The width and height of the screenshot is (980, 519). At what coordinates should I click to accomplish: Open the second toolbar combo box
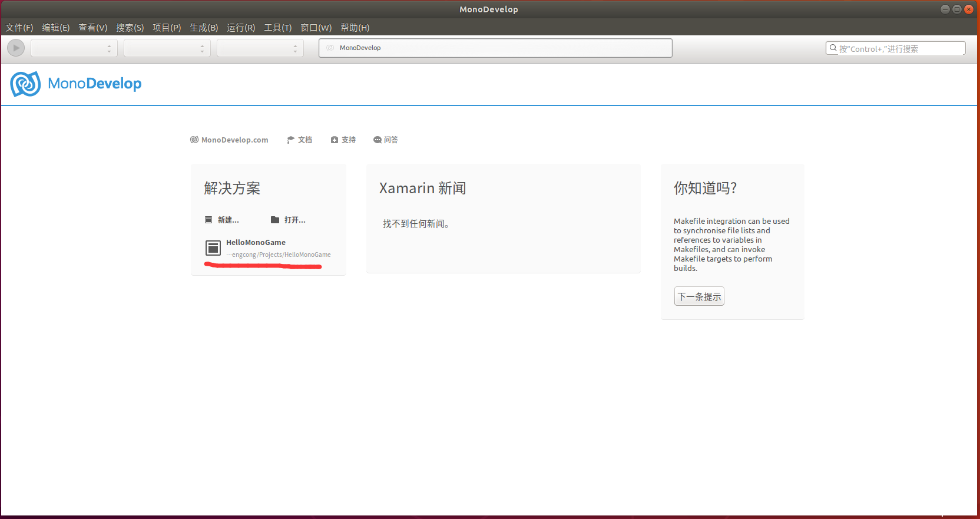coord(167,48)
